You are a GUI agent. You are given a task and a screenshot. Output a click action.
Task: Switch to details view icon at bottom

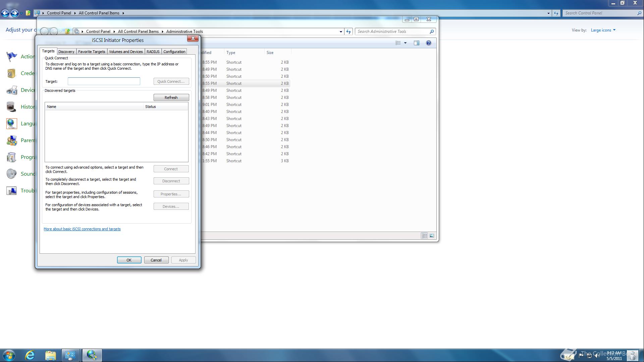[424, 236]
